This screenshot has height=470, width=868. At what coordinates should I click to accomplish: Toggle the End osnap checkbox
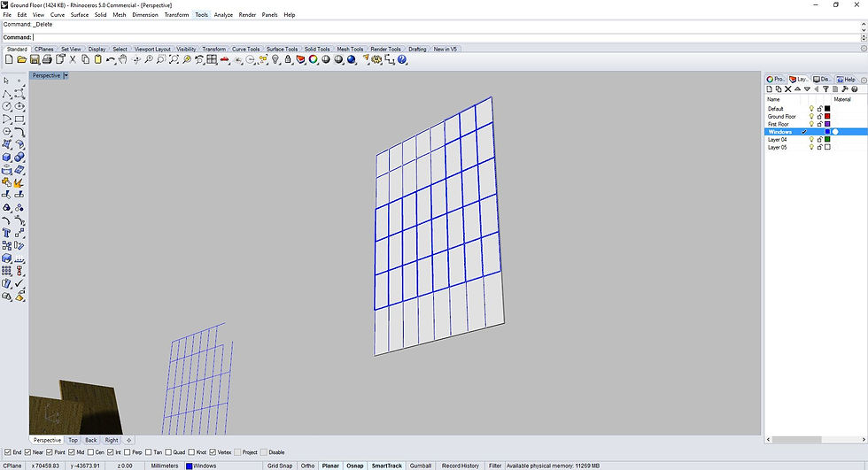(8, 452)
